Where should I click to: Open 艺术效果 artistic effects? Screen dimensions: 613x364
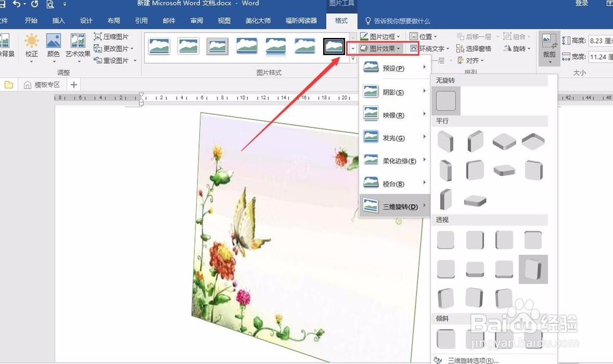click(78, 48)
